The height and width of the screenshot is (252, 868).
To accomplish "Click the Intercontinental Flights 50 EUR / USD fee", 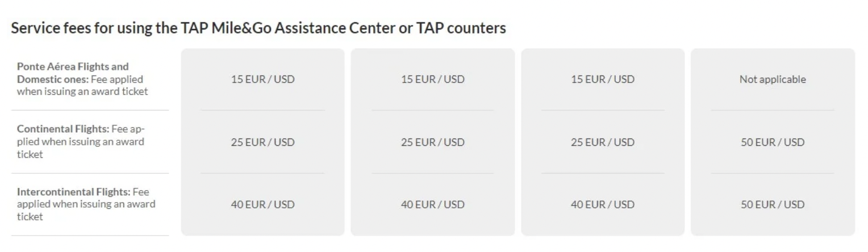I will [x=772, y=204].
